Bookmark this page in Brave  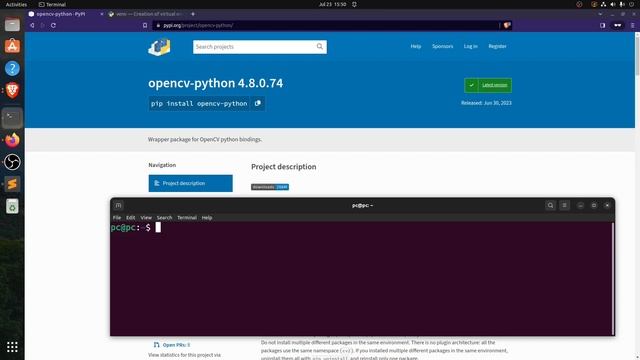[145, 25]
